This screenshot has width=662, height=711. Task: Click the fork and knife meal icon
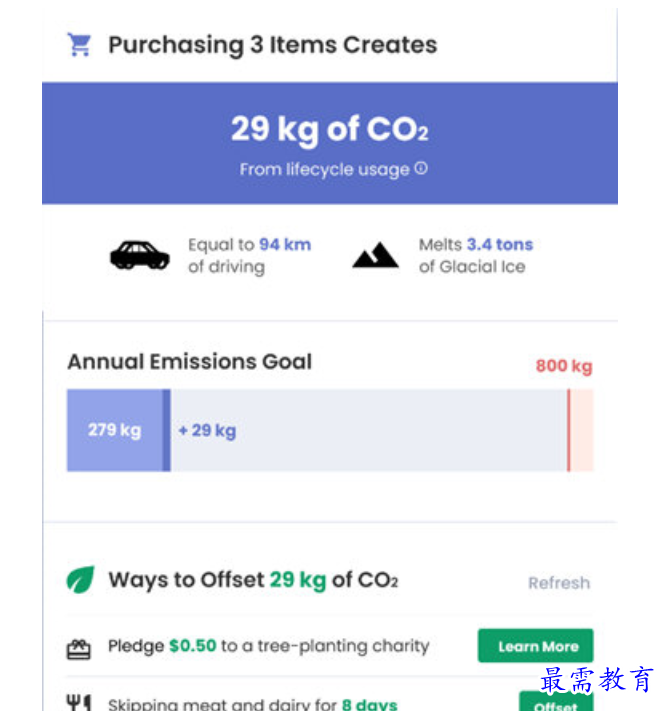(x=79, y=703)
